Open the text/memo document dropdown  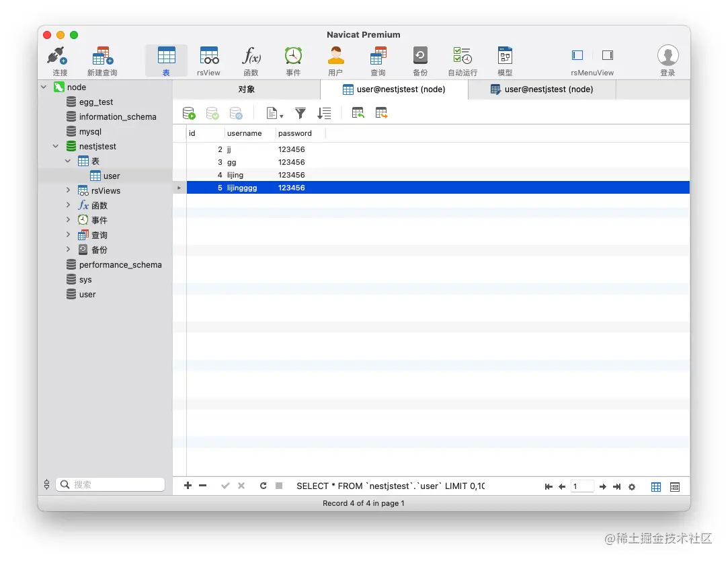point(274,113)
